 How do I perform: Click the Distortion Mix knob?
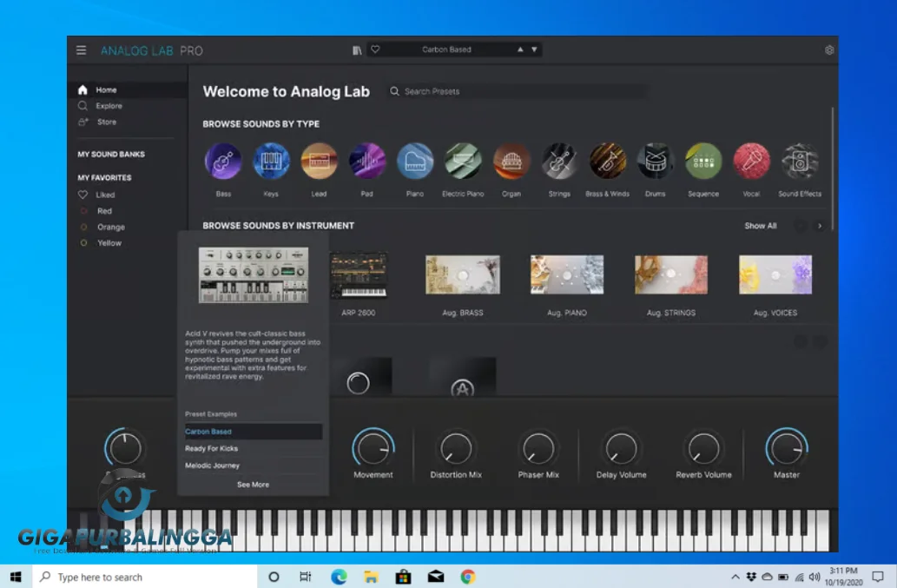point(456,448)
